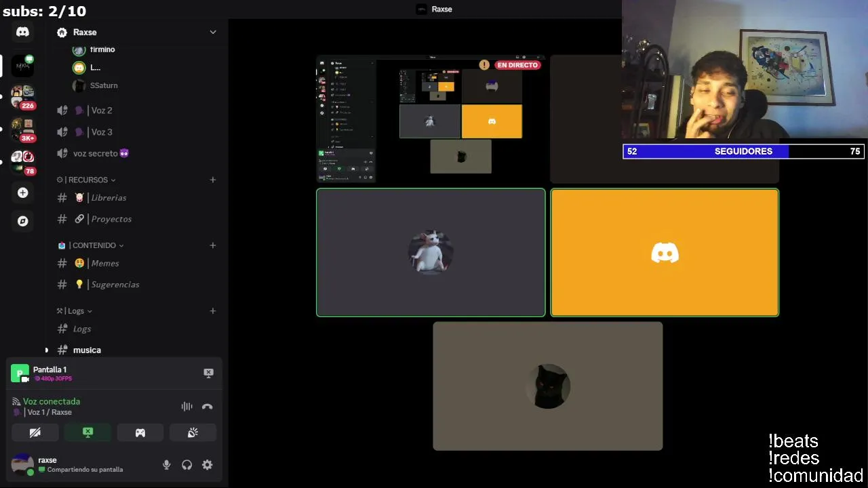This screenshot has height=488, width=868.
Task: Collapse the CONTENIDO category
Action: click(x=91, y=245)
